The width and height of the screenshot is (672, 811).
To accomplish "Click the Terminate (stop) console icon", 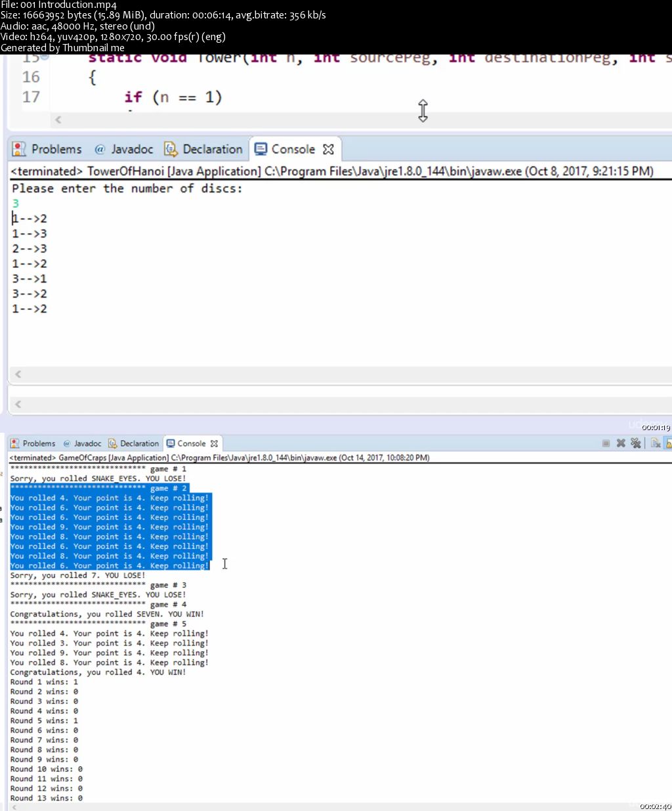I will tap(606, 443).
